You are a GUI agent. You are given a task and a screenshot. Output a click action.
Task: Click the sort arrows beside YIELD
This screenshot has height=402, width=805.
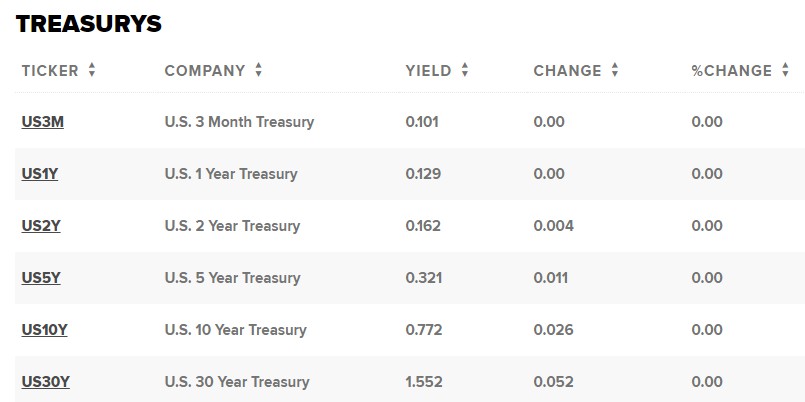[x=465, y=71]
